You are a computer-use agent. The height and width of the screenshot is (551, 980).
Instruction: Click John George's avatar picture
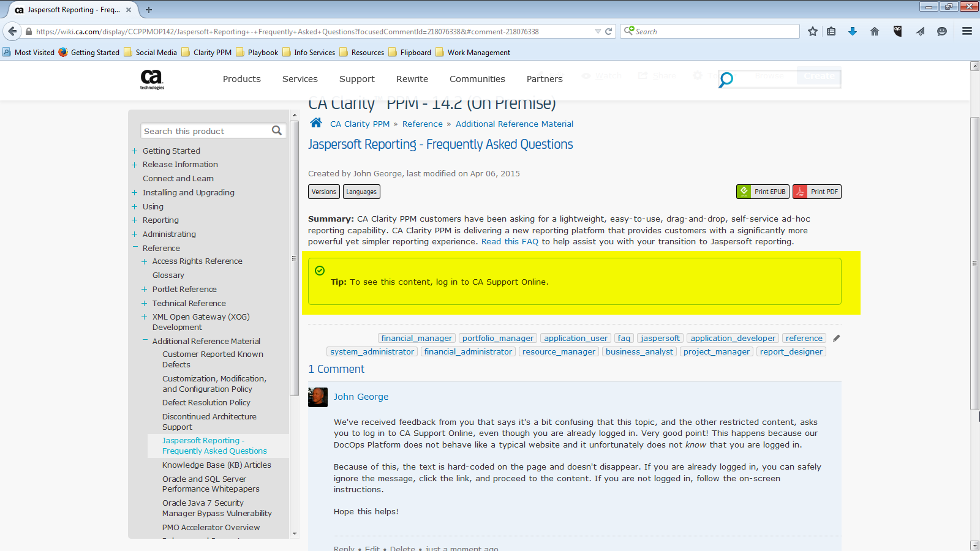[x=318, y=397]
